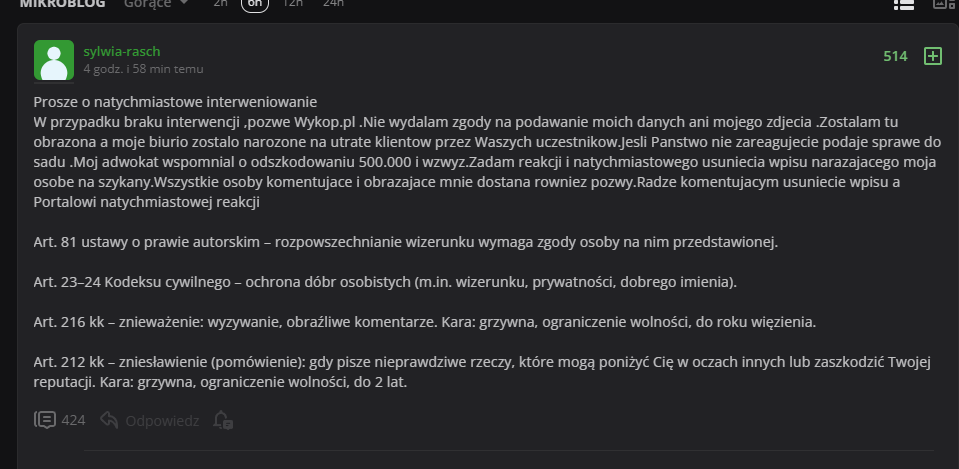This screenshot has width=959, height=469.
Task: Click the Art. 81 copyright paragraph
Action: pyautogui.click(x=405, y=242)
